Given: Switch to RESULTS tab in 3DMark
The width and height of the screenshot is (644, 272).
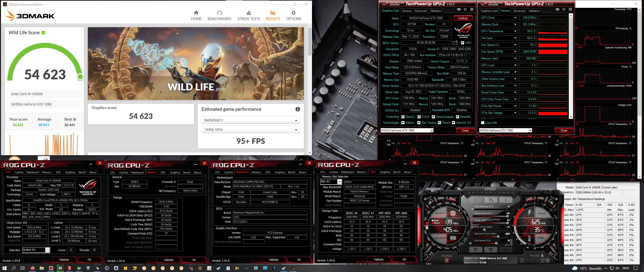Looking at the screenshot, I should (273, 16).
